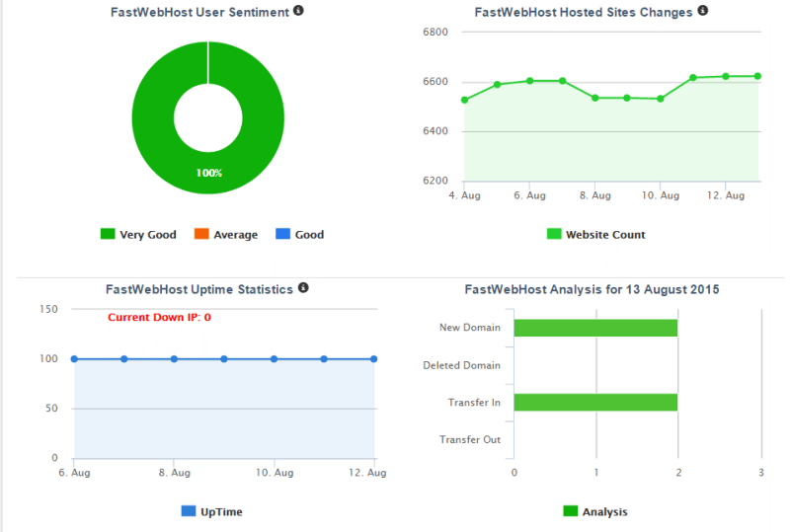Select the 8. Aug uptime data point
Image resolution: width=790 pixels, height=532 pixels.
(x=174, y=359)
